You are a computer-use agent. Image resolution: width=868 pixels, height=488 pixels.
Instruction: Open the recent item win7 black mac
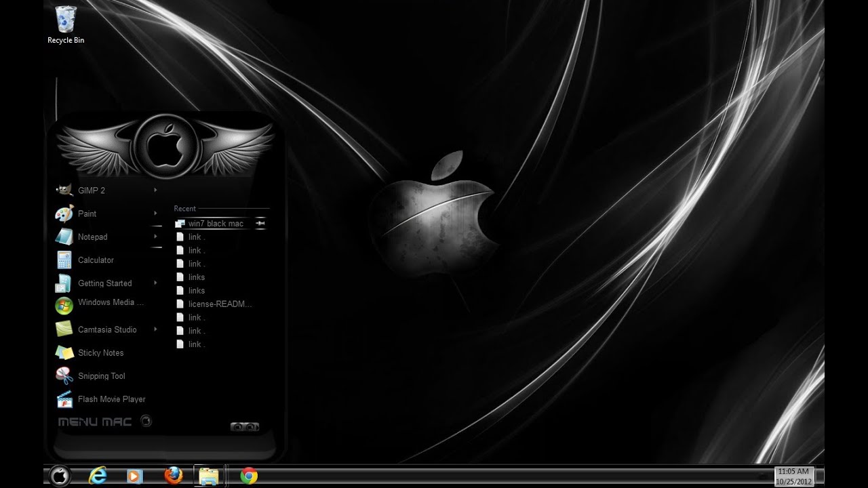[x=216, y=224]
